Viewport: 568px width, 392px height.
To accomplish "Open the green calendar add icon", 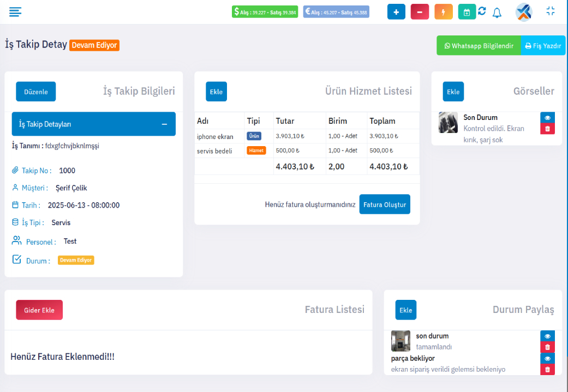I will [x=467, y=12].
